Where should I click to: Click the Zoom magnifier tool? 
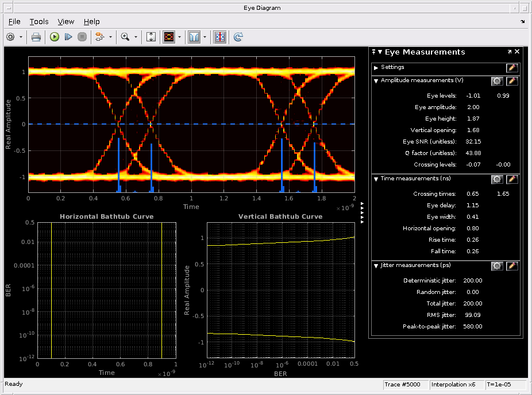coord(125,37)
